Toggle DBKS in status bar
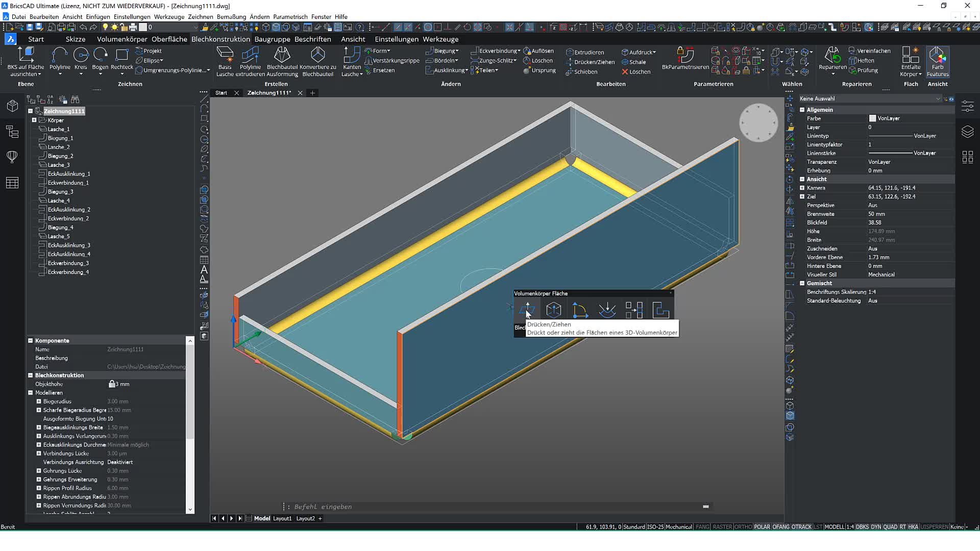Screen dimensions: 980x551 pos(862,527)
